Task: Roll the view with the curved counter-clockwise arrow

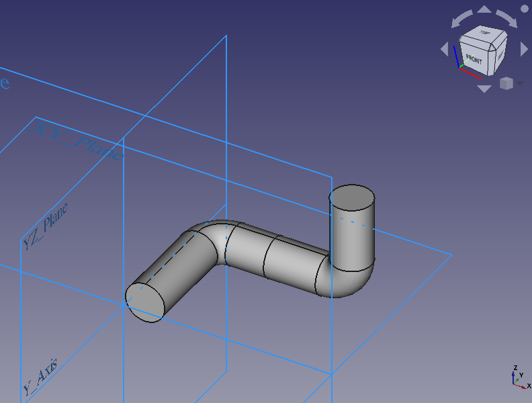Action: point(461,19)
